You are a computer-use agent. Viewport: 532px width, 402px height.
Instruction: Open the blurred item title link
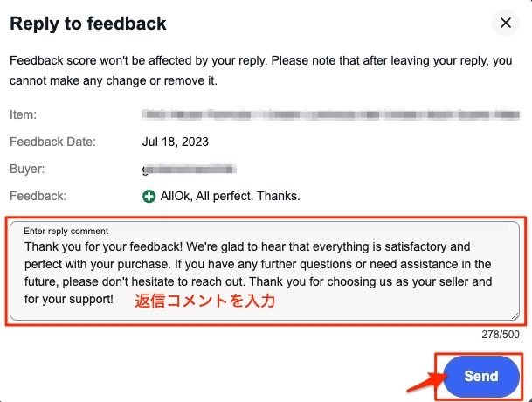click(x=332, y=114)
